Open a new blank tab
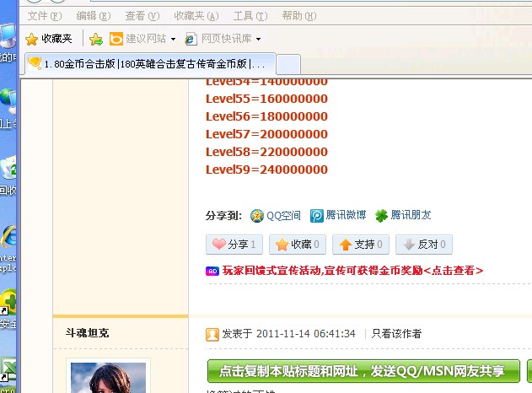The height and width of the screenshot is (393, 532). pos(288,64)
